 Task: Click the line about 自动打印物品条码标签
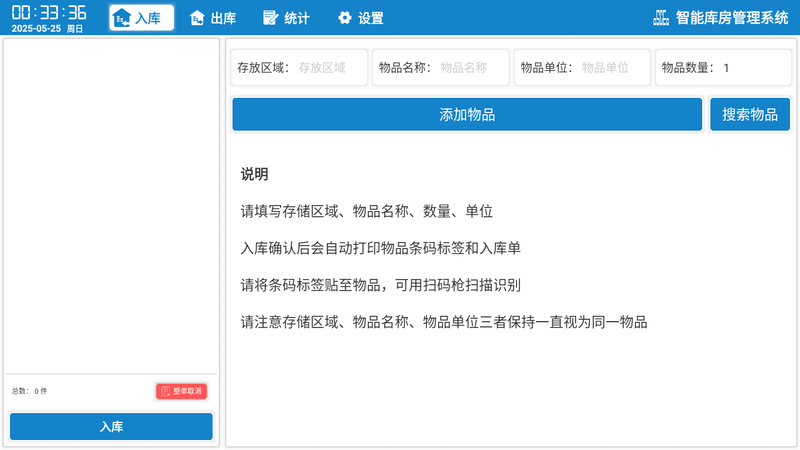click(x=380, y=248)
